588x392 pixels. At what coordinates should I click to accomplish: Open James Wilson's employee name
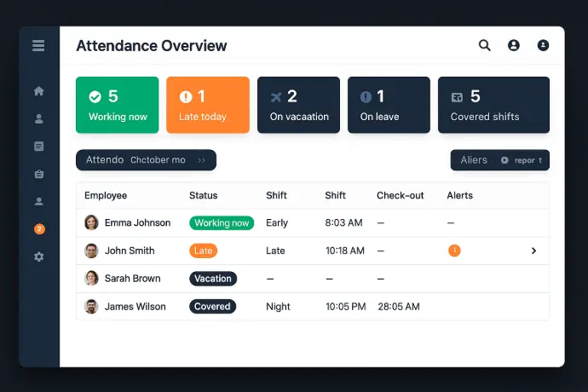pos(137,307)
